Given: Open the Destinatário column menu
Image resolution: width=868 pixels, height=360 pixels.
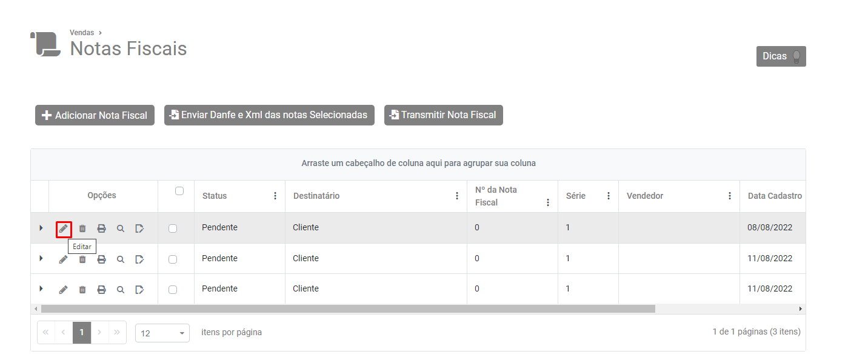Looking at the screenshot, I should [x=457, y=196].
